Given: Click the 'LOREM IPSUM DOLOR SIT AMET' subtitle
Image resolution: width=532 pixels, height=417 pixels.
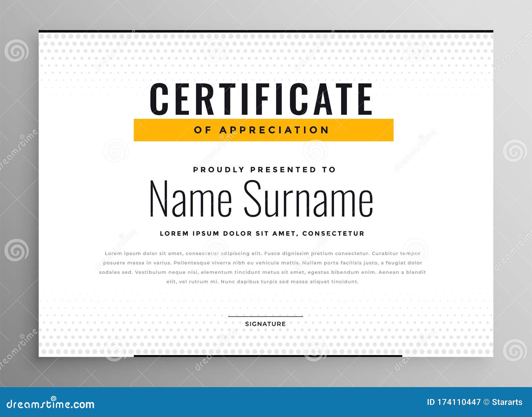Looking at the screenshot, I should 263,233.
